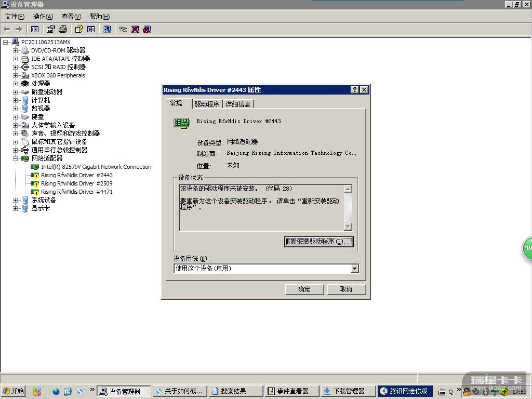The width and height of the screenshot is (532, 399).
Task: Click the Print toolbar icon
Action: (63, 30)
